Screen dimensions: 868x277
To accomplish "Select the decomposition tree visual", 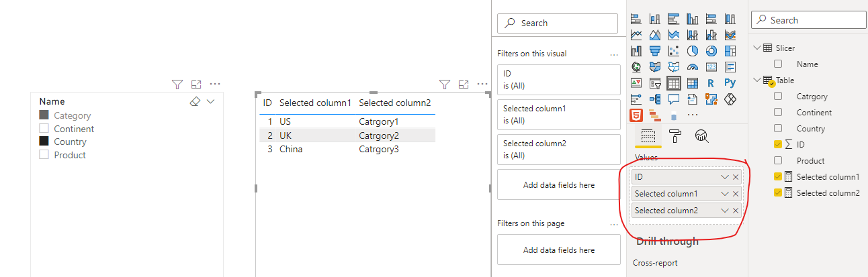I will [x=655, y=99].
